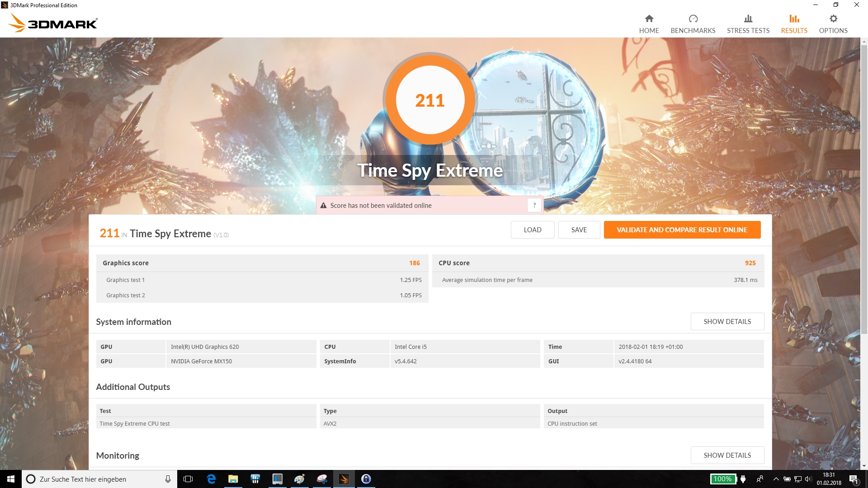
Task: Click the Load button
Action: click(532, 230)
